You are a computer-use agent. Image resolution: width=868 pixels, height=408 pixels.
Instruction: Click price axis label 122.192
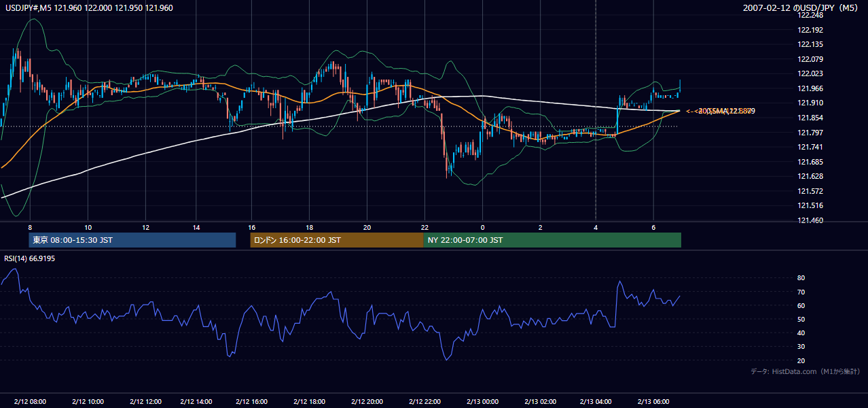click(x=811, y=30)
